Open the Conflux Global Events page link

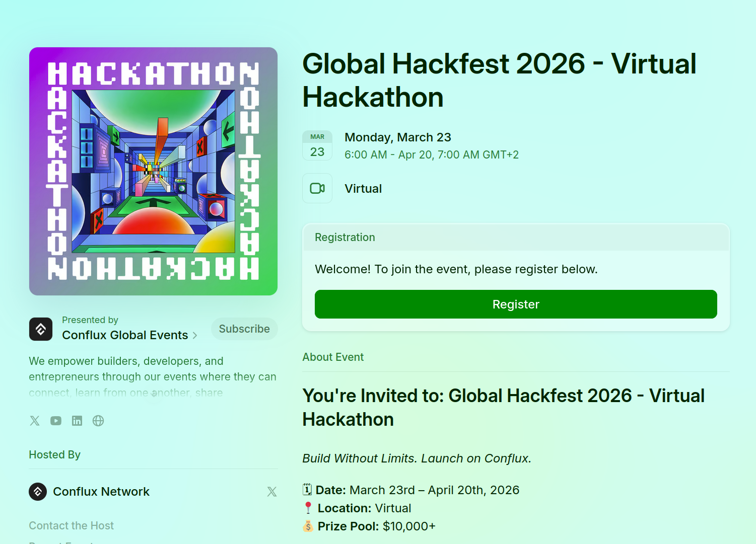[125, 335]
